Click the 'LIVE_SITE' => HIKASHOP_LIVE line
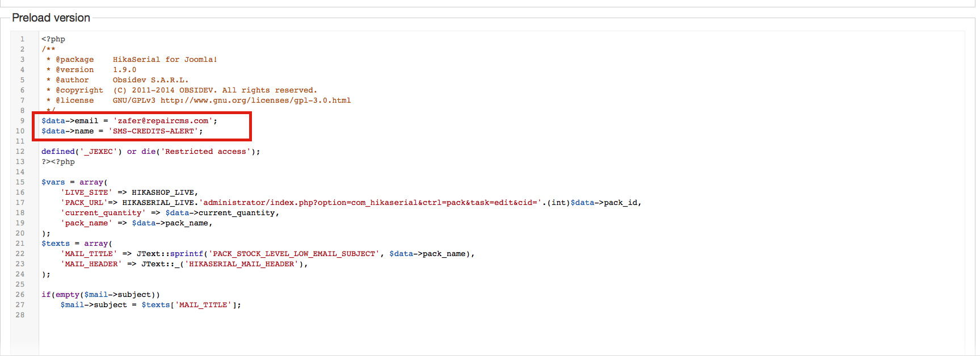 (129, 192)
